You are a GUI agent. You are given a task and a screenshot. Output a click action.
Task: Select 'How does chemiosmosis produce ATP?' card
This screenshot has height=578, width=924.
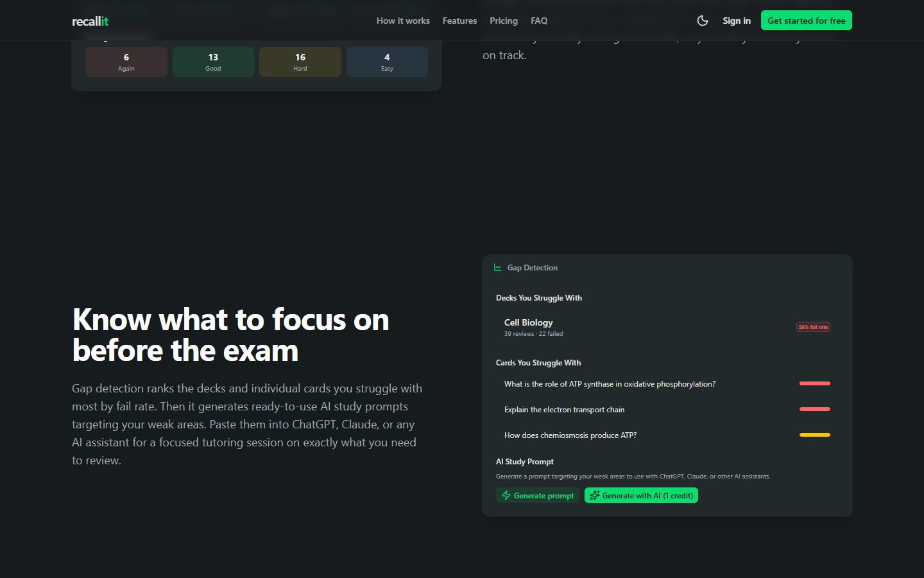(x=667, y=435)
